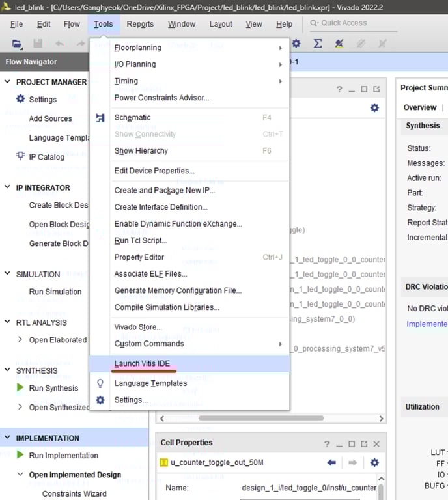448x500 pixels.
Task: Collapse the RTL ANALYSIS section
Action: pyautogui.click(x=7, y=322)
